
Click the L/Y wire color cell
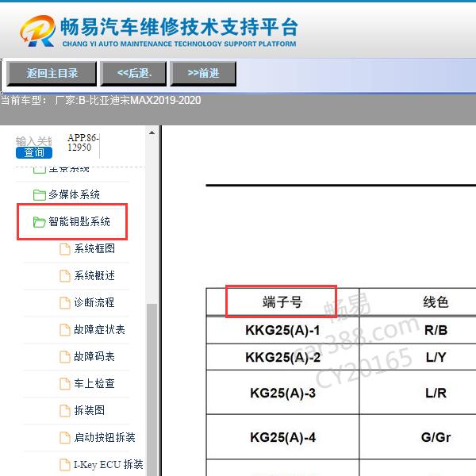[436, 357]
